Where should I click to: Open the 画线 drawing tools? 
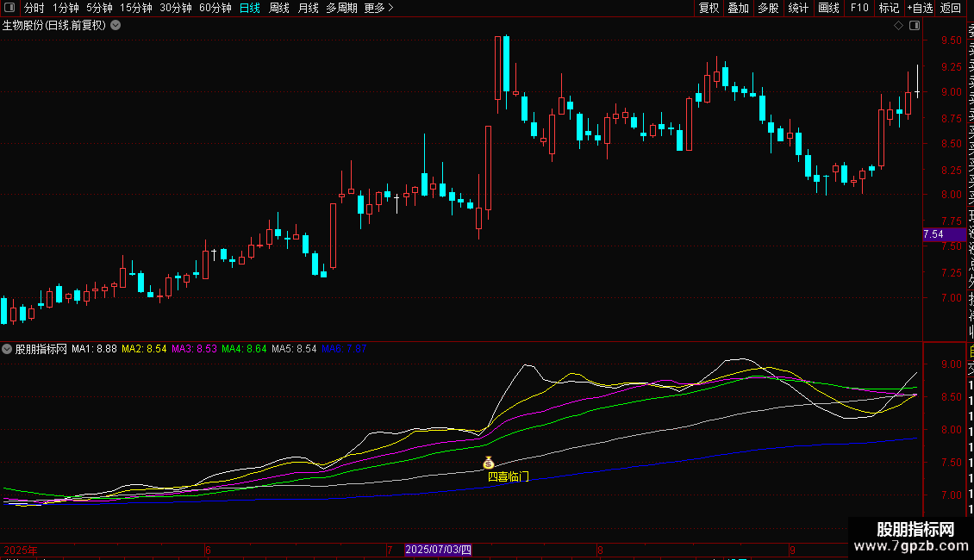[x=828, y=8]
